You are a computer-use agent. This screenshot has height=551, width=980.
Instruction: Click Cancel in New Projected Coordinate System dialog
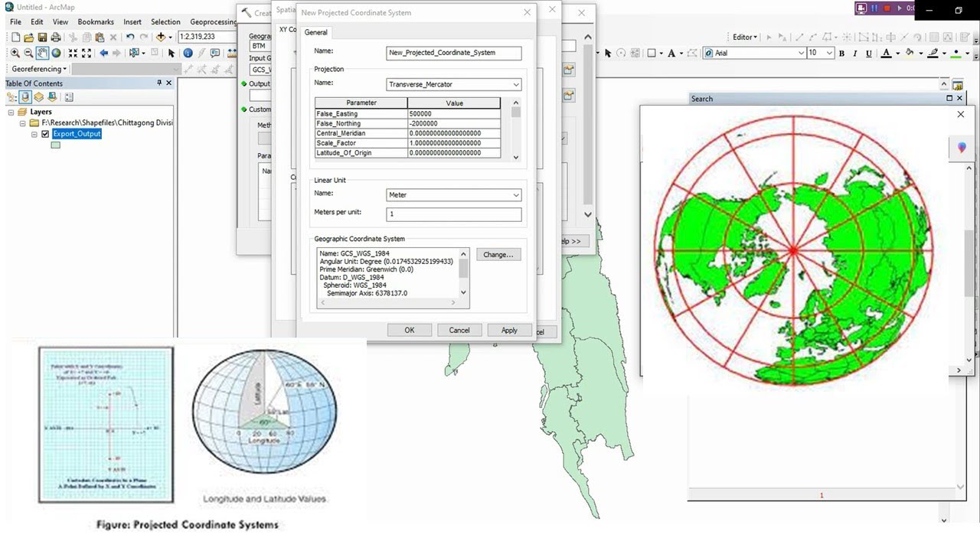(459, 330)
